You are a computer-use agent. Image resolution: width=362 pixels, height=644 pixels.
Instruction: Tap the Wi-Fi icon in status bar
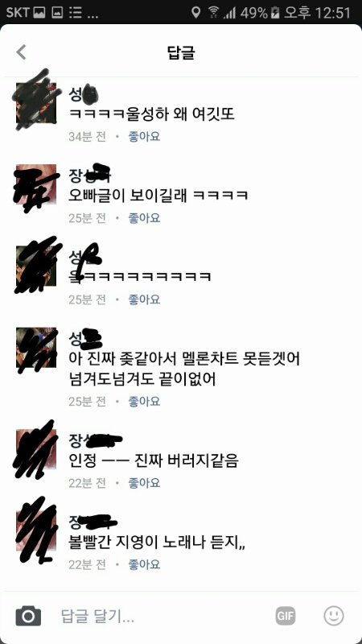[213, 12]
